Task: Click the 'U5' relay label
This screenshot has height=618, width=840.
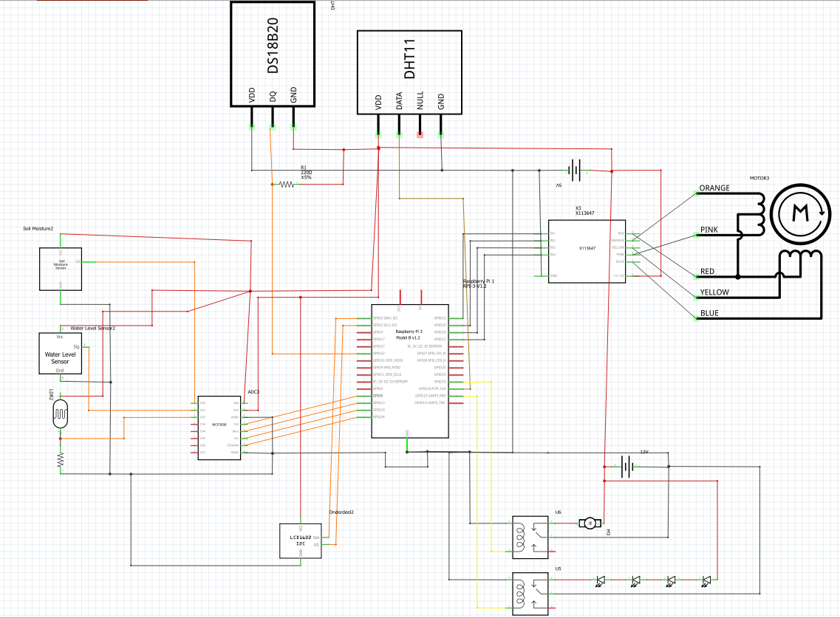Action: (x=559, y=569)
